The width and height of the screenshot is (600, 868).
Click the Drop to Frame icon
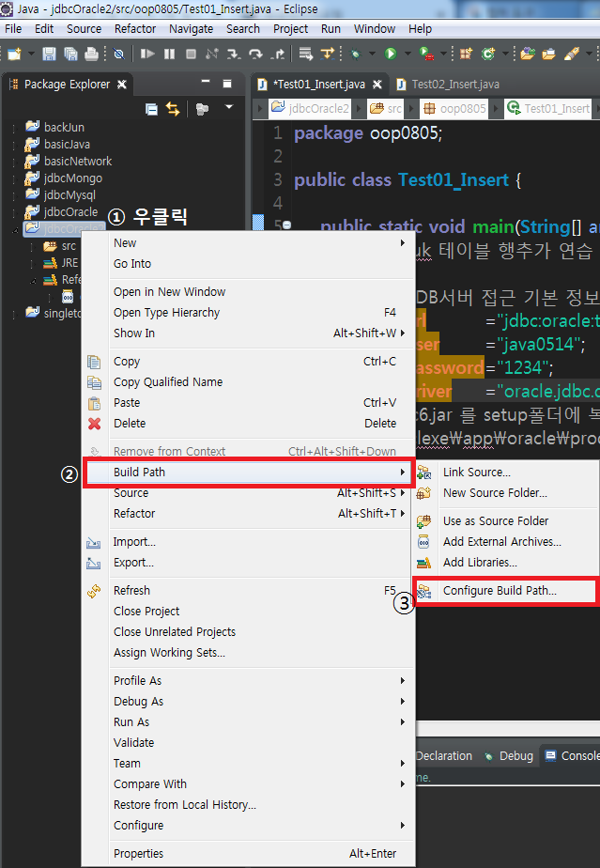(305, 54)
